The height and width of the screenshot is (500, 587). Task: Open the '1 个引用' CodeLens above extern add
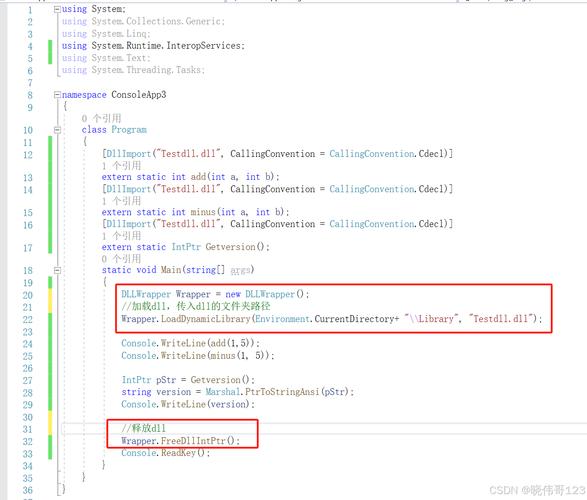(x=121, y=166)
